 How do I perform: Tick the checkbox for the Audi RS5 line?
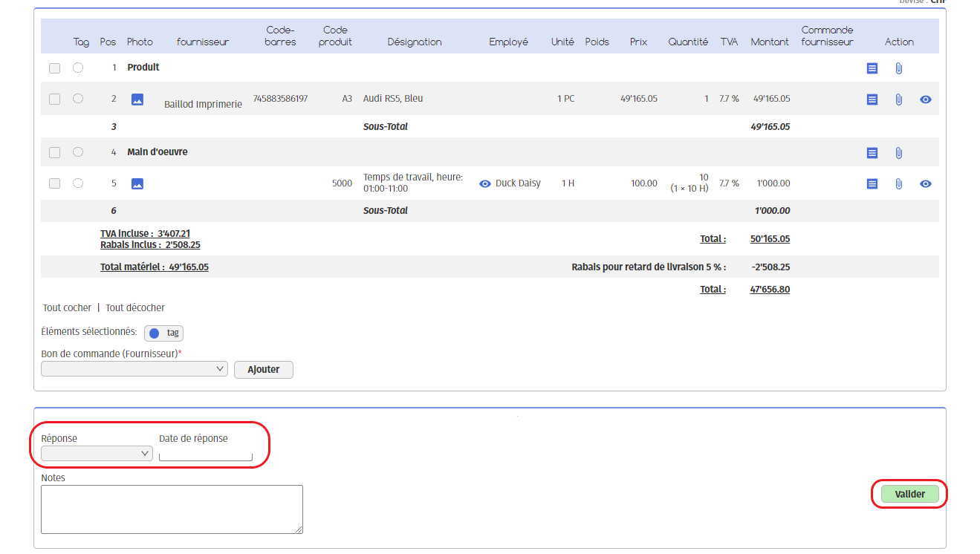coord(54,100)
